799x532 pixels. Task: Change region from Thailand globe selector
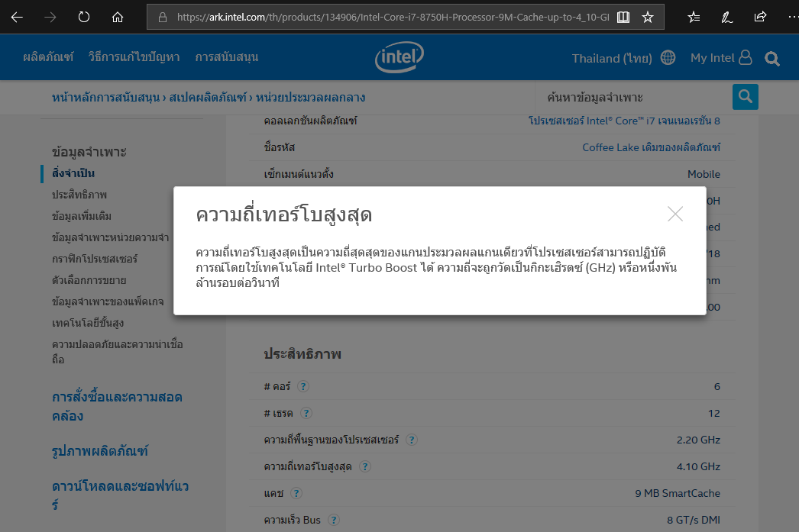(x=668, y=58)
